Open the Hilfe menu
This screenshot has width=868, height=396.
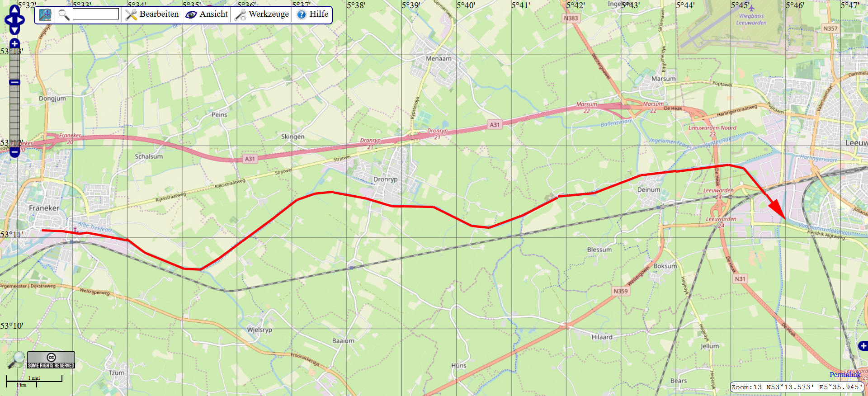[x=312, y=14]
